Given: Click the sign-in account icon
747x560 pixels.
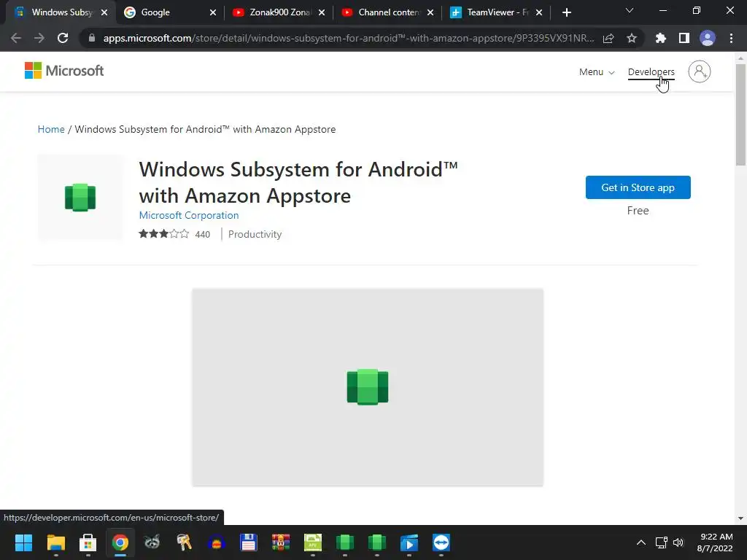Looking at the screenshot, I should [700, 71].
